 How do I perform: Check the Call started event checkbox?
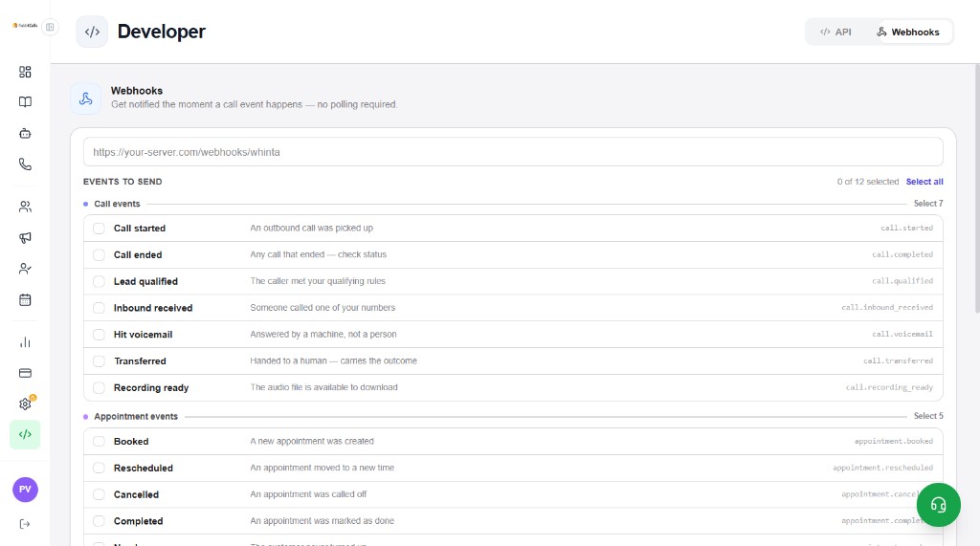click(99, 229)
